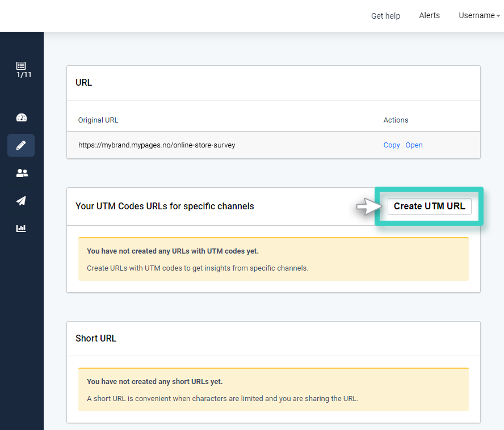
Task: Click the 'You have not created any short URLs yet.' notice
Action: coord(154,381)
